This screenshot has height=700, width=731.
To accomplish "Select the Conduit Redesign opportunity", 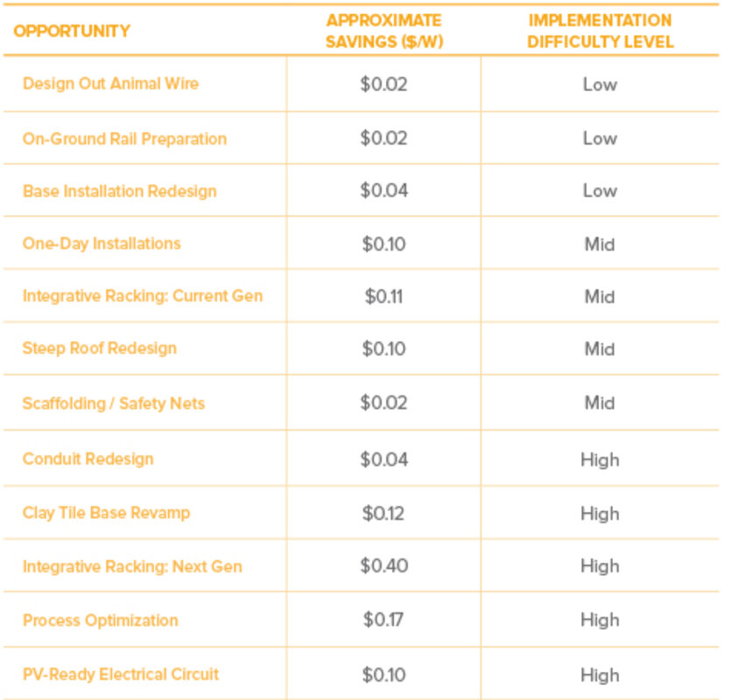I will tap(88, 458).
